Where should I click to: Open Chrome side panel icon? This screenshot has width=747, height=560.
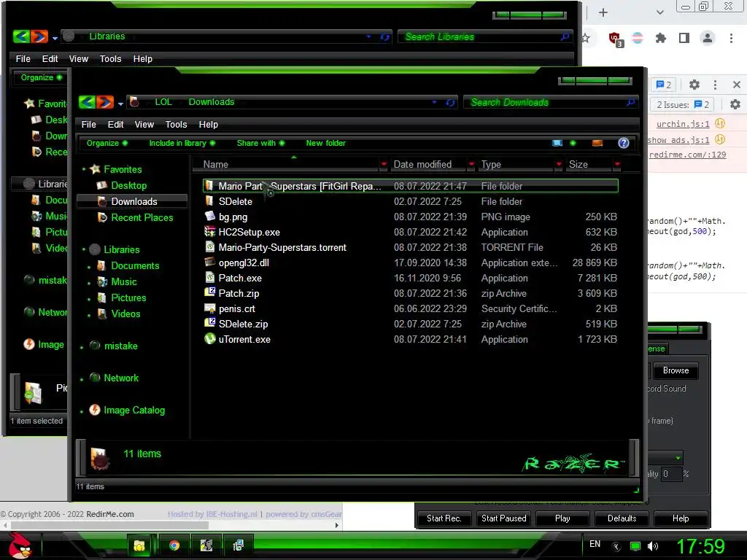pos(684,38)
